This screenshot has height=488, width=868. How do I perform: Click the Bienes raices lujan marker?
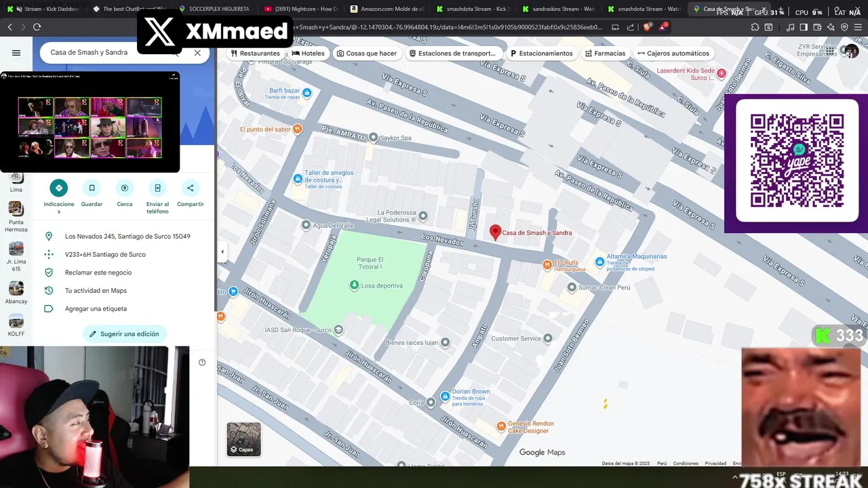[446, 343]
